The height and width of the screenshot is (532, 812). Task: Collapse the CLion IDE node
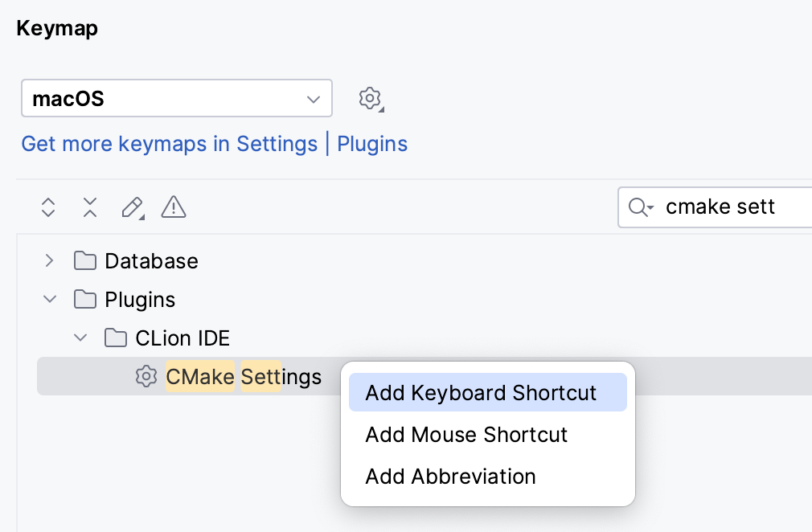pos(80,338)
